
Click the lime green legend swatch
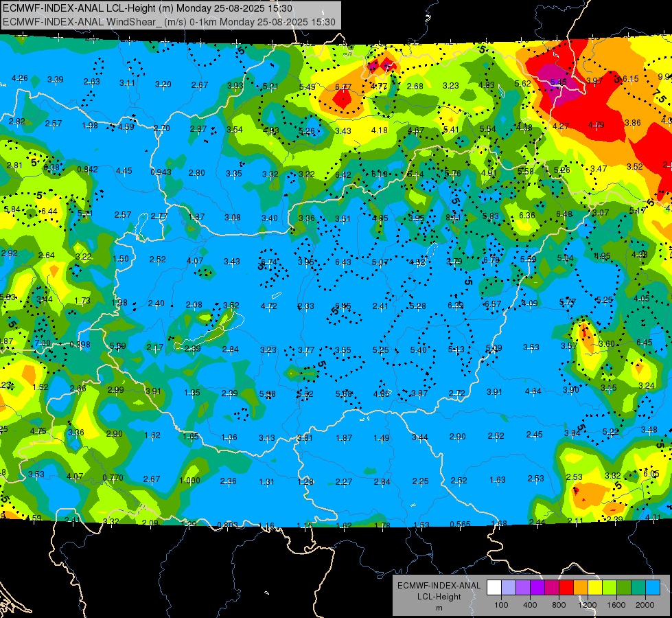pos(610,587)
